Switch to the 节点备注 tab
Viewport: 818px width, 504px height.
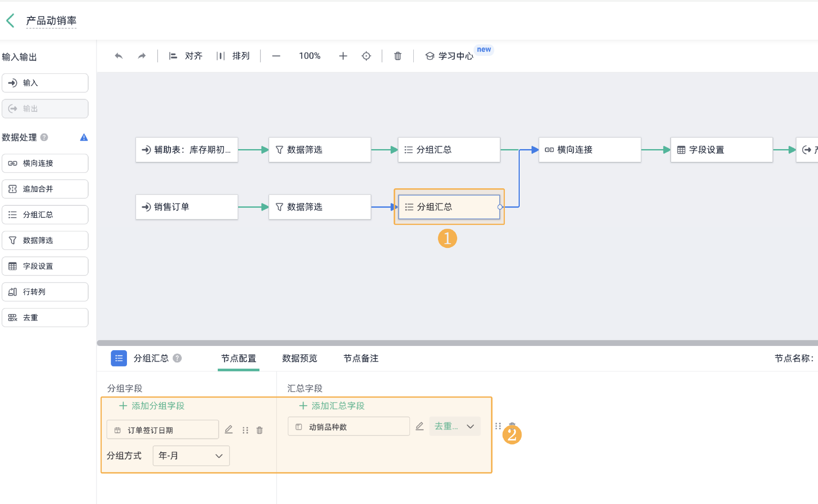(x=361, y=358)
